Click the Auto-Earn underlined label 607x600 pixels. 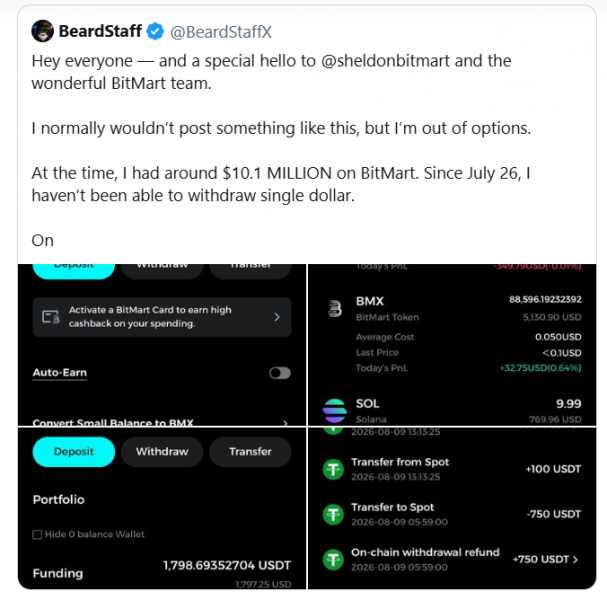coord(60,373)
